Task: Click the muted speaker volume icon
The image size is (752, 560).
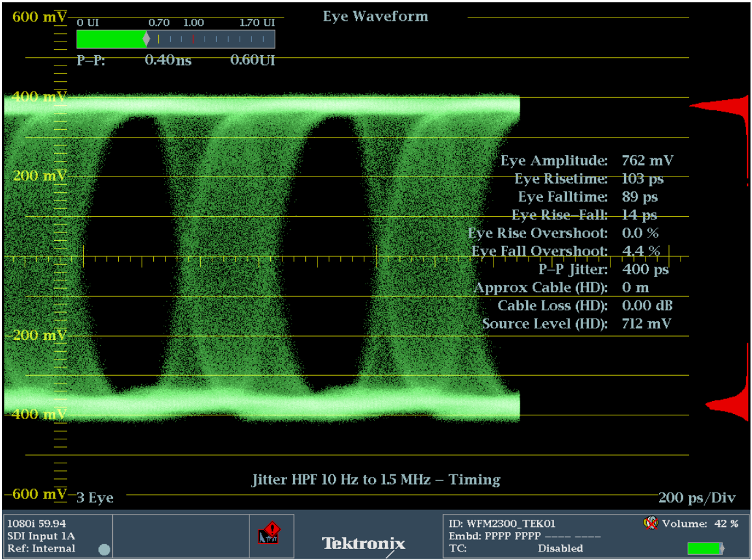Action: pos(650,522)
